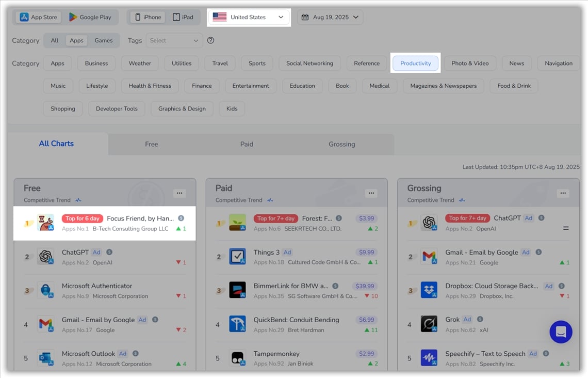Click the help question mark beside Tags
The height and width of the screenshot is (378, 588).
210,40
